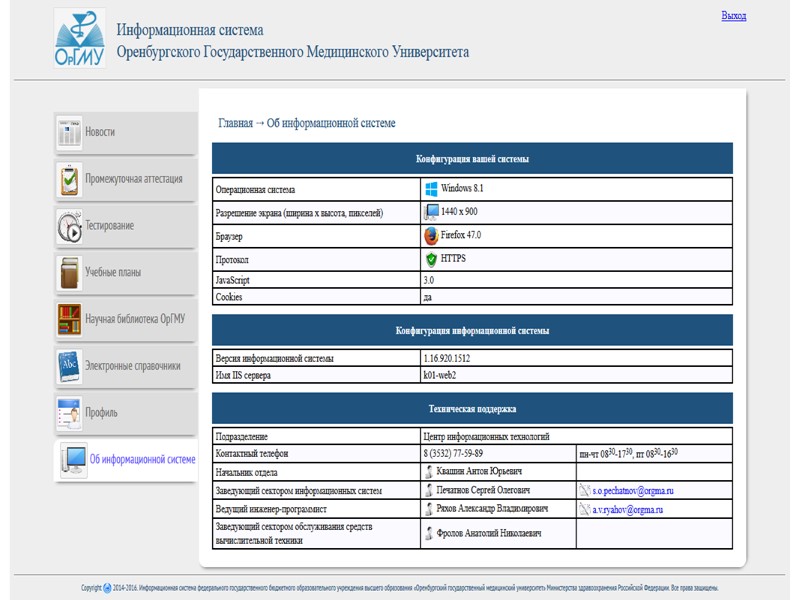The image size is (800, 600).
Task: Click the mail icon beside s.o.pechatnov@orgma.ru
Action: coord(585,490)
